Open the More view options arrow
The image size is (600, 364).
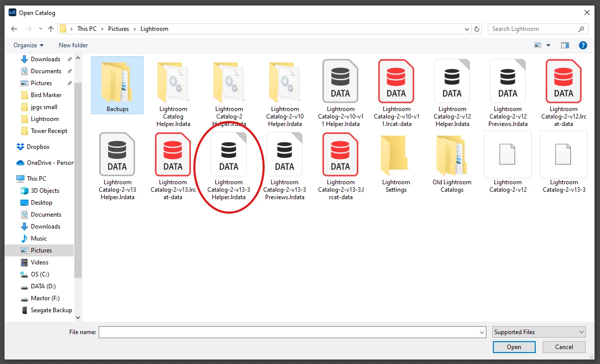549,45
